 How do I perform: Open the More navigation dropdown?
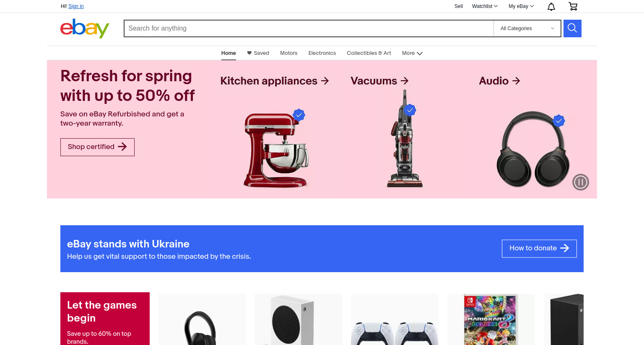pos(412,53)
